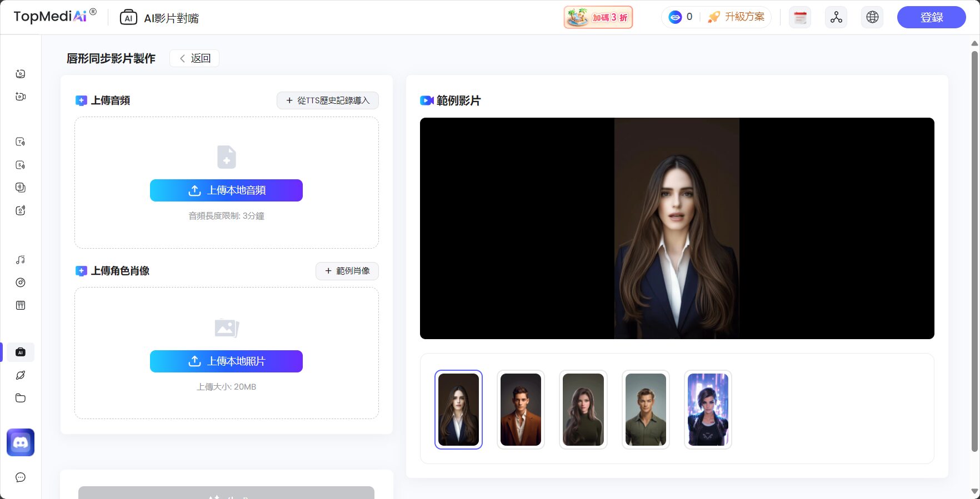Click the 上傳角色肖像 section heading
The width and height of the screenshot is (980, 499).
click(x=120, y=271)
